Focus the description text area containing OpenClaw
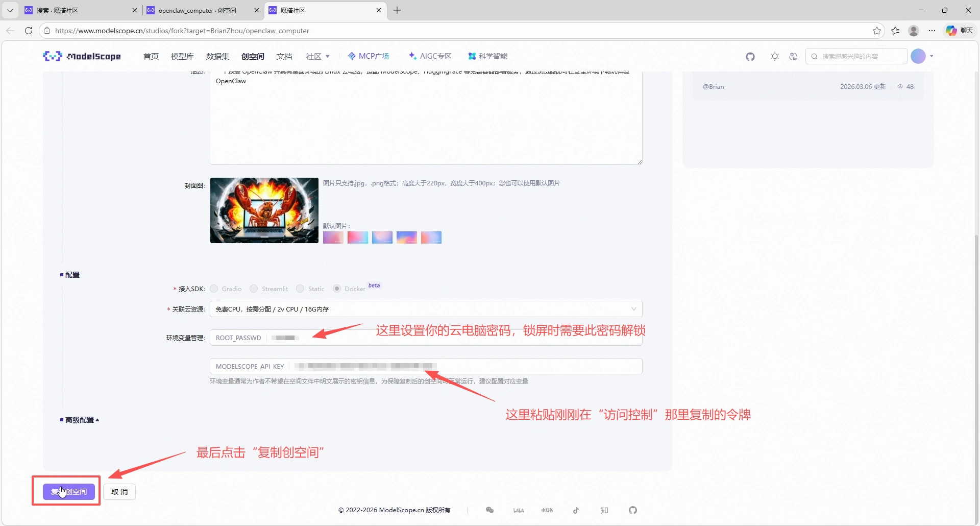This screenshot has height=526, width=980. point(426,118)
